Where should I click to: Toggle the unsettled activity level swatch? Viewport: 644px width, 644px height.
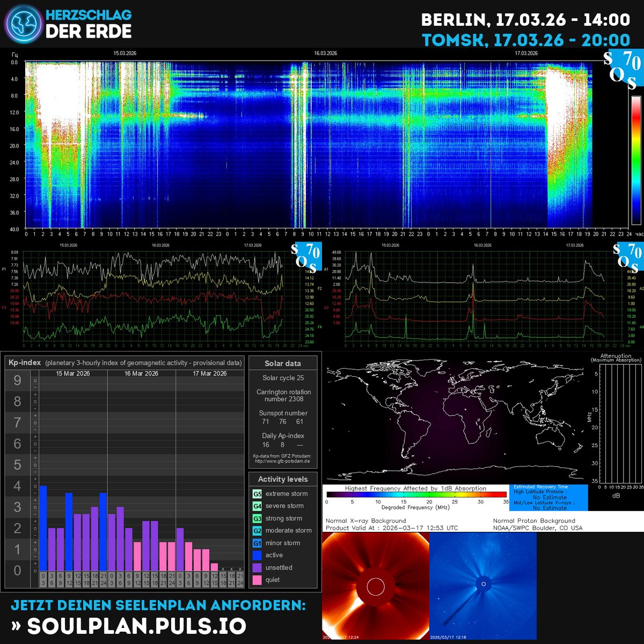256,567
